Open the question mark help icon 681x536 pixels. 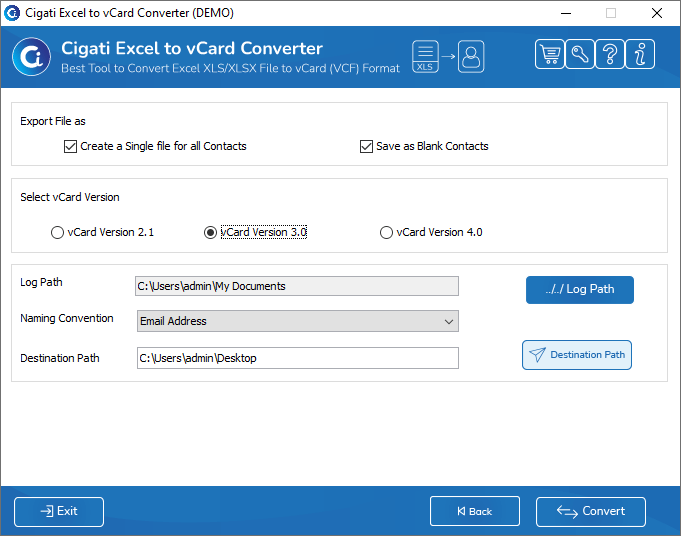point(610,54)
